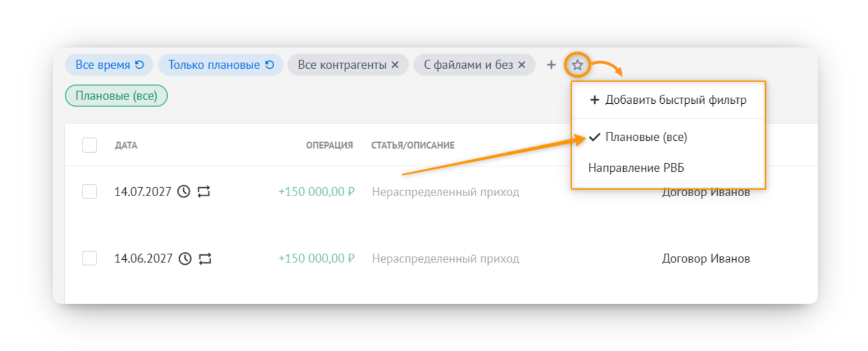
Task: Click amount +150 000,00 ₽ on 14.06.2027 row
Action: click(316, 258)
